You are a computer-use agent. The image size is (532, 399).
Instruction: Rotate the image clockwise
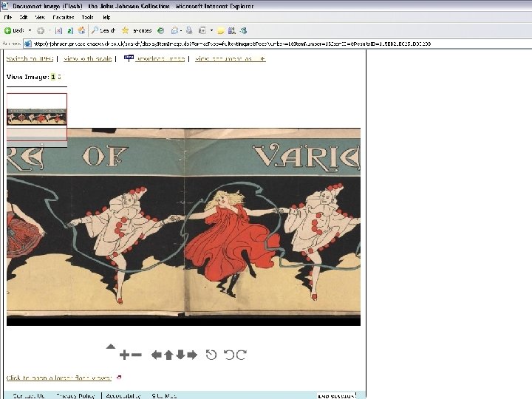coord(241,355)
